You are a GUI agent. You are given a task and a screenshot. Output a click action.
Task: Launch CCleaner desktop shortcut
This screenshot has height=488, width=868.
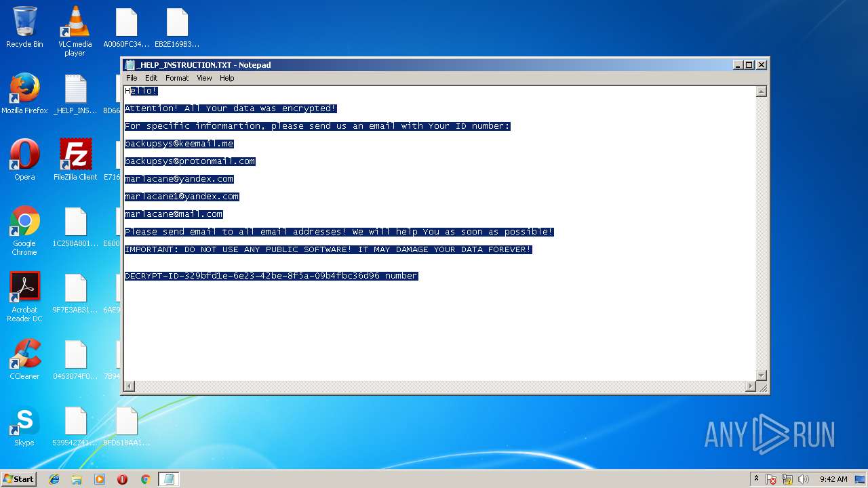click(24, 360)
